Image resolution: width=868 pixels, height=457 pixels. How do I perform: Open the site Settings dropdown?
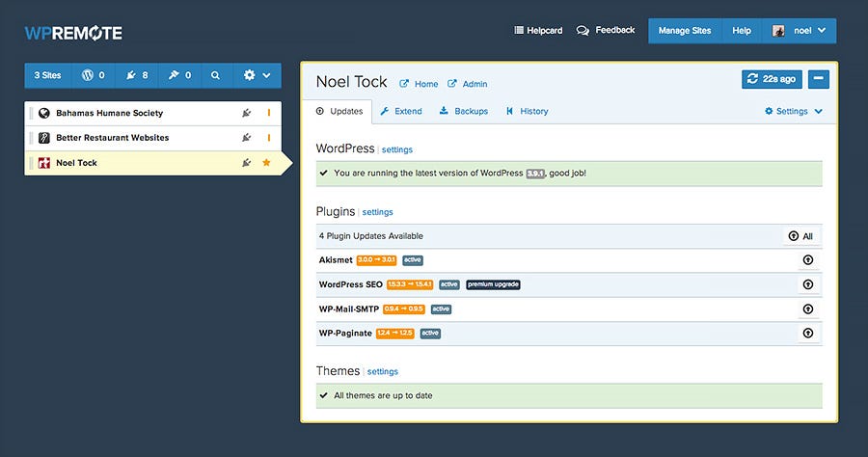794,111
